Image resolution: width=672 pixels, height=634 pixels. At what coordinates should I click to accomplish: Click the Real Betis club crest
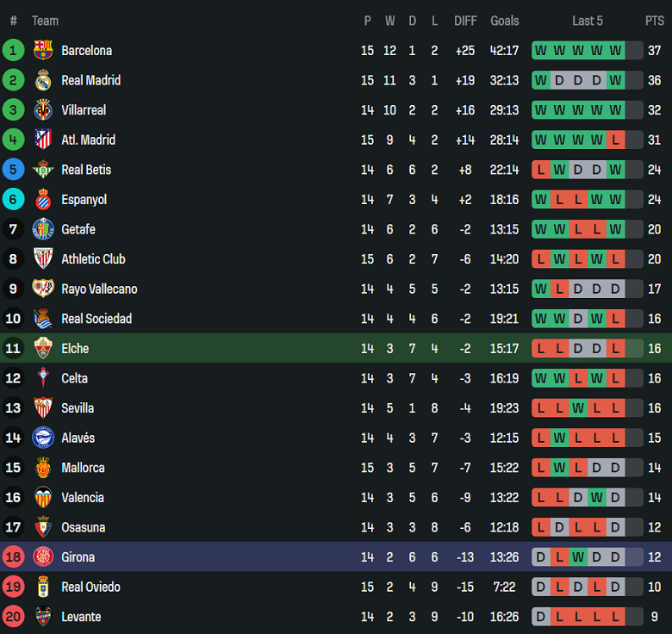point(43,170)
